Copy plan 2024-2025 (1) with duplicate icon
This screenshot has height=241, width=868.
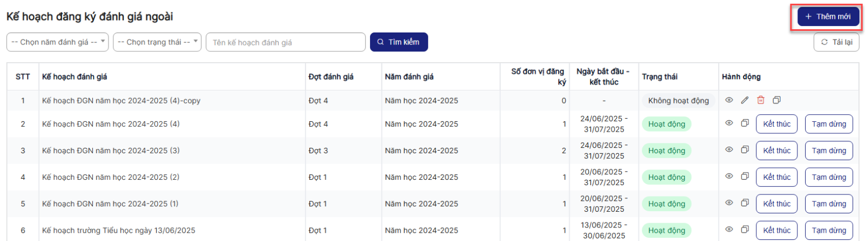(745, 203)
